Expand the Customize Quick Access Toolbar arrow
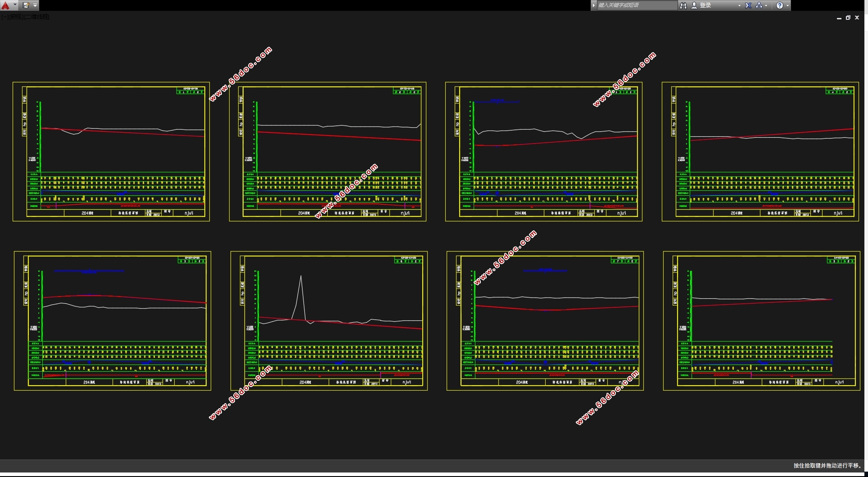Image resolution: width=868 pixels, height=477 pixels. pos(35,5)
